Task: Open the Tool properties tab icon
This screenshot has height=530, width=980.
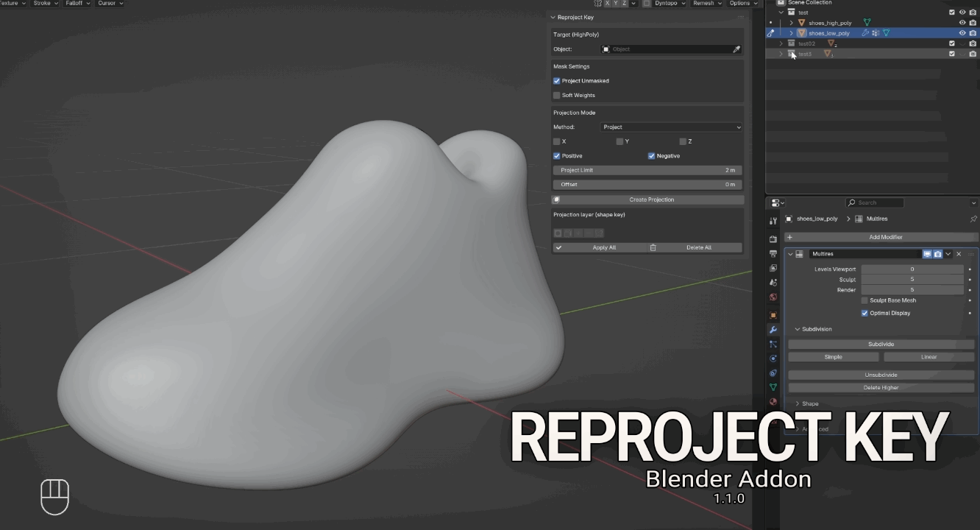Action: click(x=773, y=221)
